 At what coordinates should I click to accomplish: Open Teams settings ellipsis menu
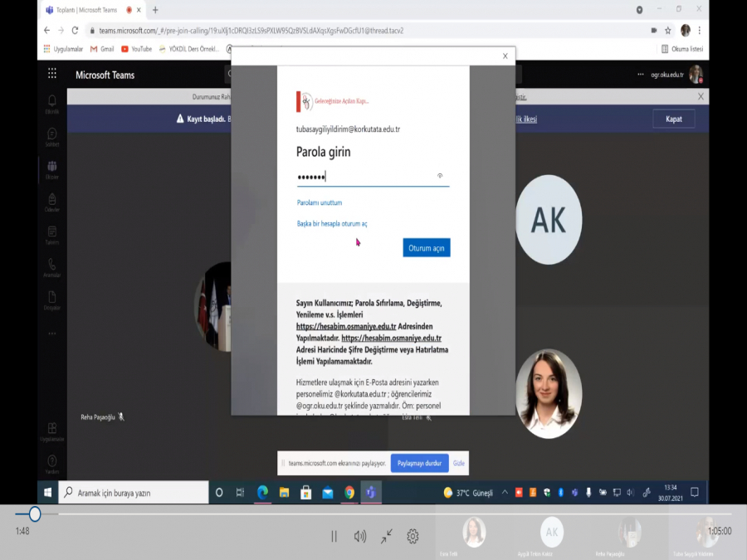coord(640,75)
